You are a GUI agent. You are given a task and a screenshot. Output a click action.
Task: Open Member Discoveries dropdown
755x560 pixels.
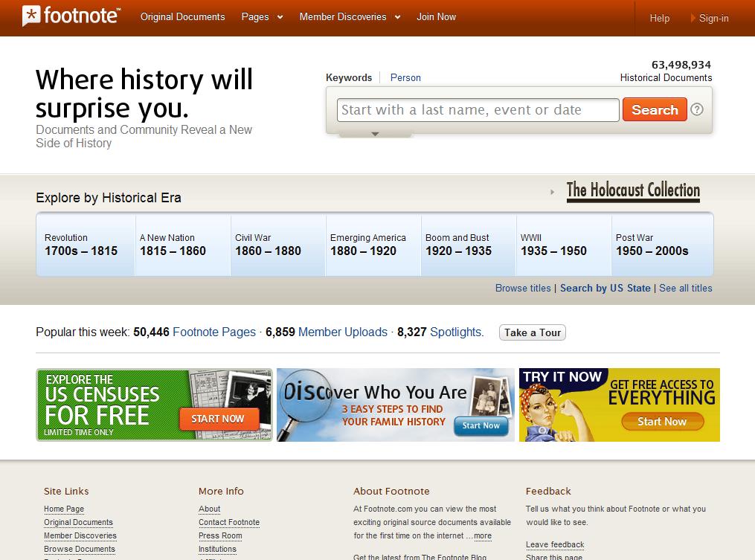pyautogui.click(x=350, y=17)
